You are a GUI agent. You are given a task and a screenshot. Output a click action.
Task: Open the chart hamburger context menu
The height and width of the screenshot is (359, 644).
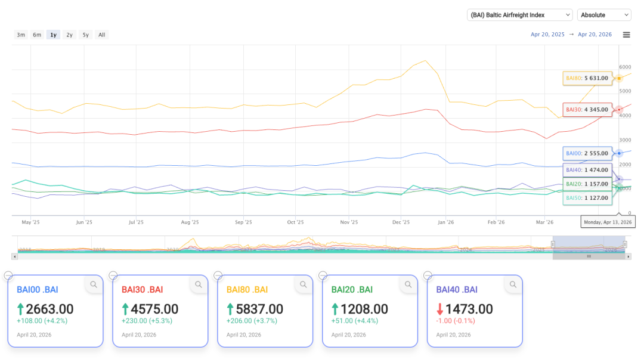pos(626,35)
